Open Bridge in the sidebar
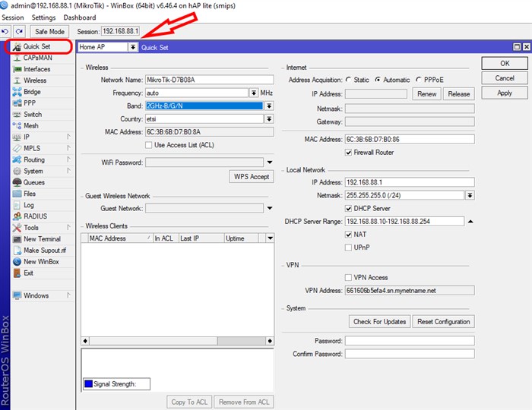Screen dimensions: 532x410 click(x=32, y=92)
